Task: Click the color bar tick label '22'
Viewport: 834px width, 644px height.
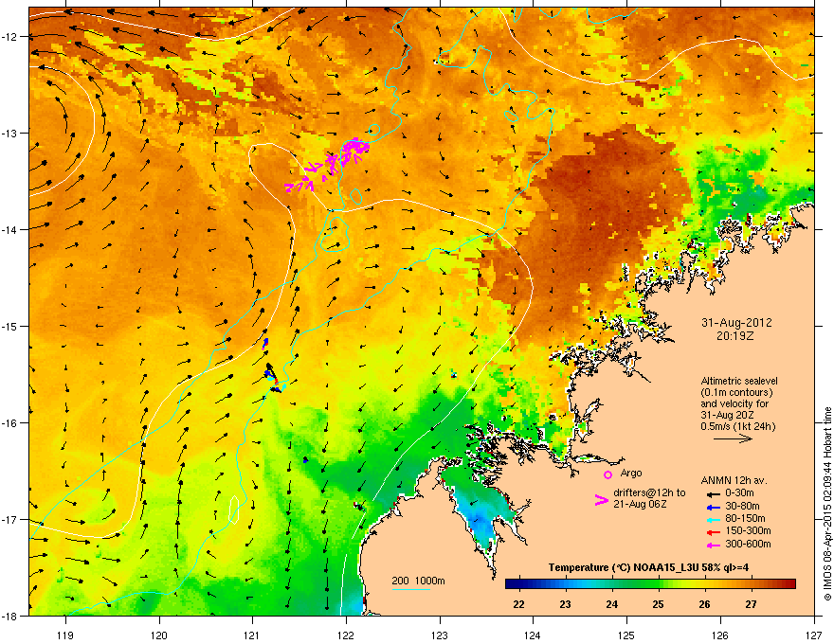Action: (518, 604)
